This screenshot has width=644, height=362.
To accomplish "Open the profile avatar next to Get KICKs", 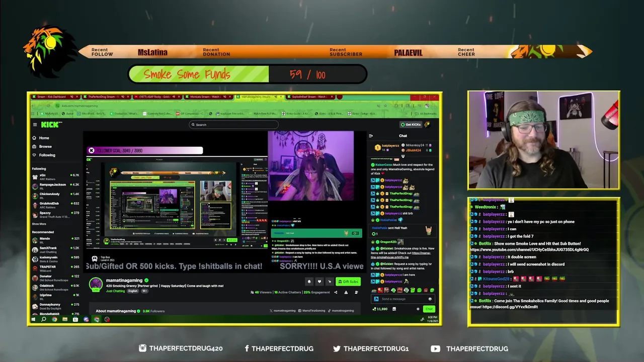I will click(427, 125).
